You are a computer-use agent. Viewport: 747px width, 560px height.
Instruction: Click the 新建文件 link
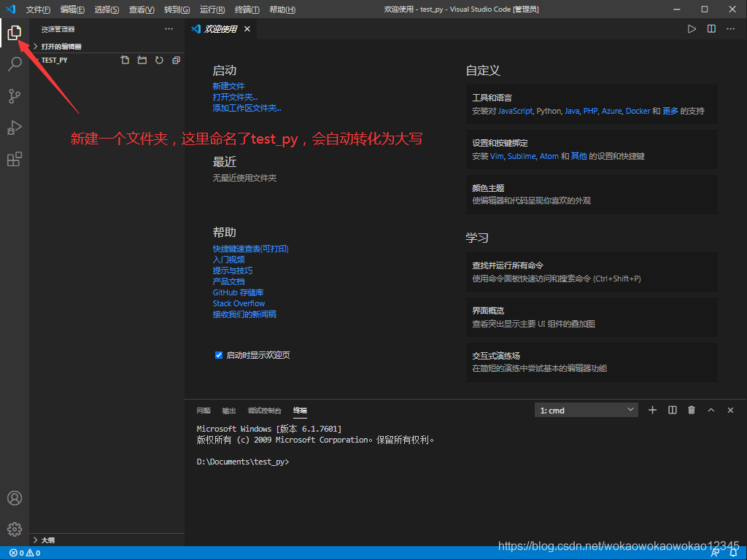tap(228, 86)
